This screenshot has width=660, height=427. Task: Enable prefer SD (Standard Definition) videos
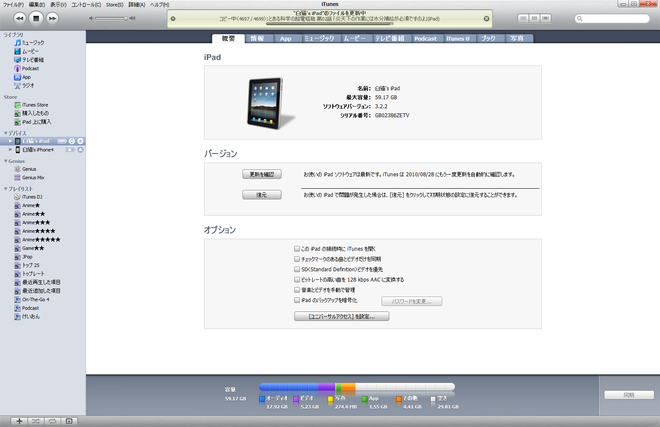[297, 269]
